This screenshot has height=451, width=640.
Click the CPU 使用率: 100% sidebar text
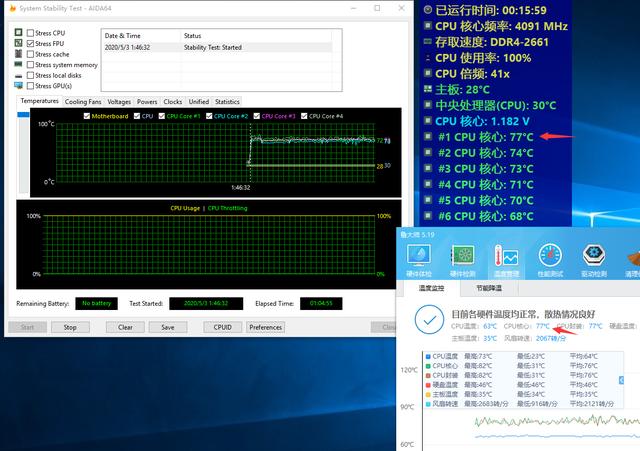483,58
